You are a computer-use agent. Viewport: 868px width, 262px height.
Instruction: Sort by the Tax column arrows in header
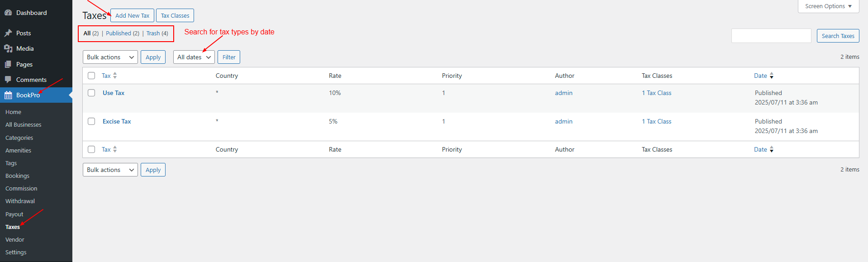(x=115, y=76)
